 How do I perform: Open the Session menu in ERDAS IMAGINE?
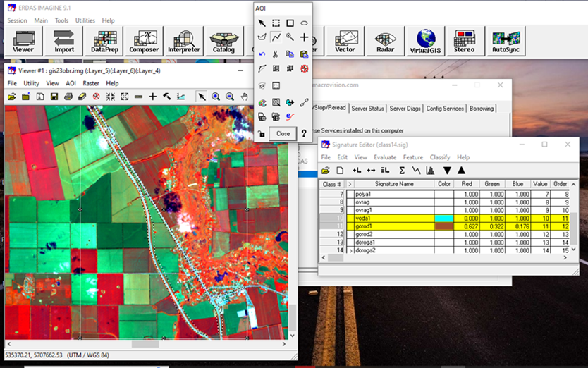(x=17, y=20)
